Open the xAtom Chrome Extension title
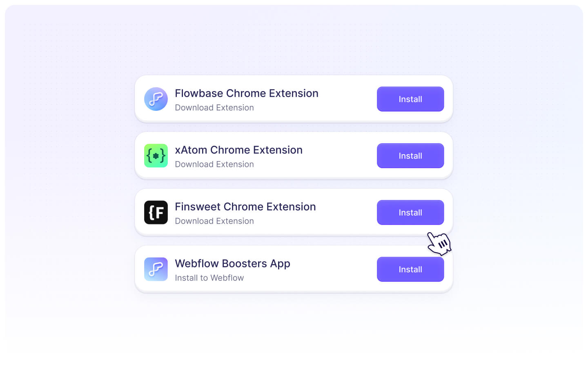The image size is (588, 368). pyautogui.click(x=239, y=150)
